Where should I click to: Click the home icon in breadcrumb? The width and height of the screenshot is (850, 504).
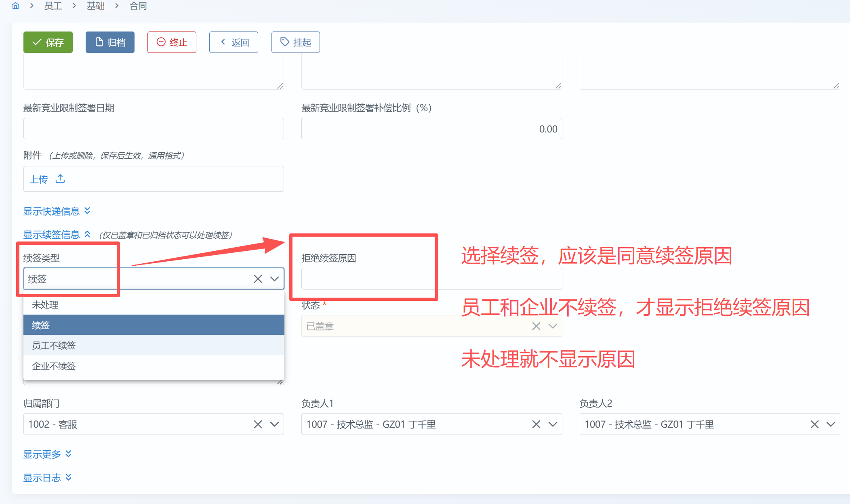(15, 6)
